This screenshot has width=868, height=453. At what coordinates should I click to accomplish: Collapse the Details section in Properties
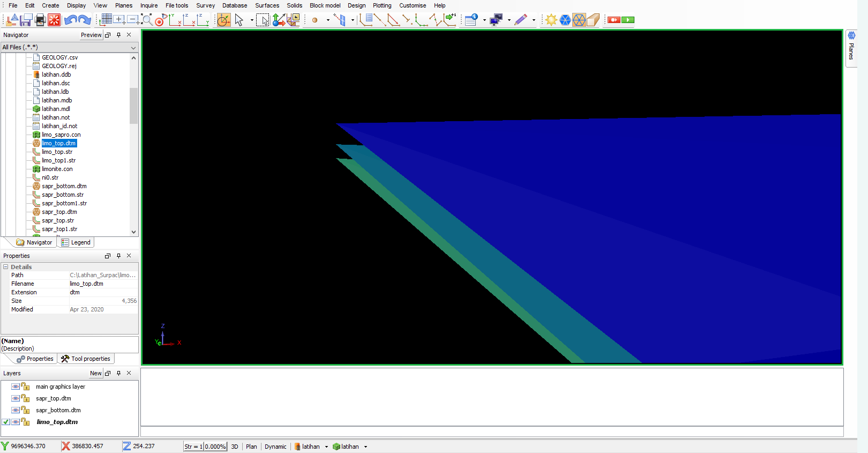6,267
